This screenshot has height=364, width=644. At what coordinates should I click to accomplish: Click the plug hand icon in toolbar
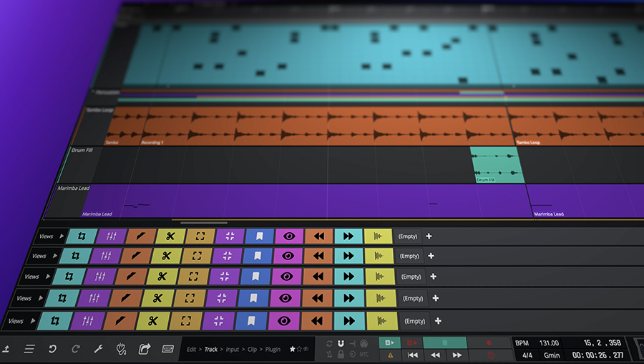pyautogui.click(x=121, y=349)
